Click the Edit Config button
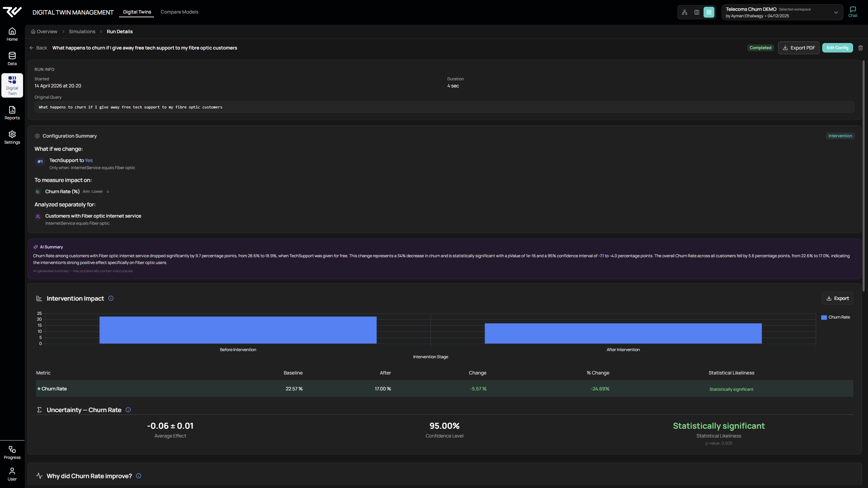 point(837,48)
